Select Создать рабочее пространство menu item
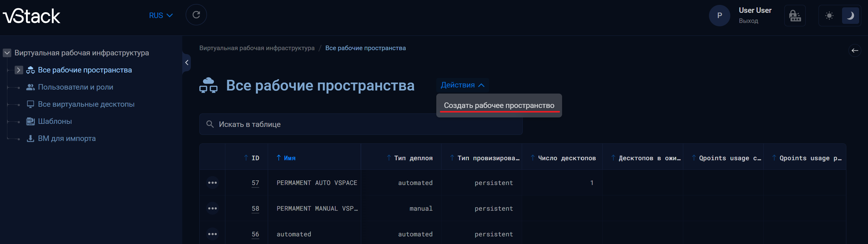Viewport: 868px width, 244px height. [499, 105]
